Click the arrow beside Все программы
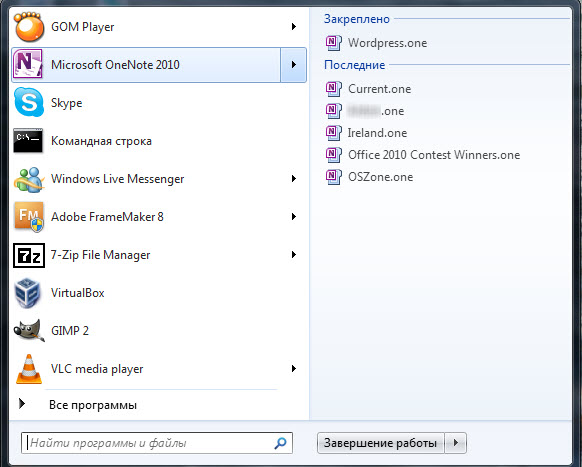This screenshot has width=582, height=467. click(22, 404)
